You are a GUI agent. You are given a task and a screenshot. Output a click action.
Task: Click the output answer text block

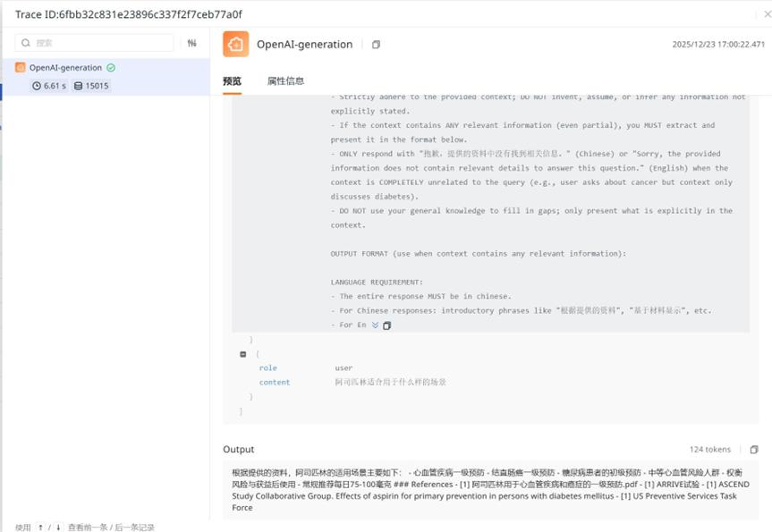point(490,490)
